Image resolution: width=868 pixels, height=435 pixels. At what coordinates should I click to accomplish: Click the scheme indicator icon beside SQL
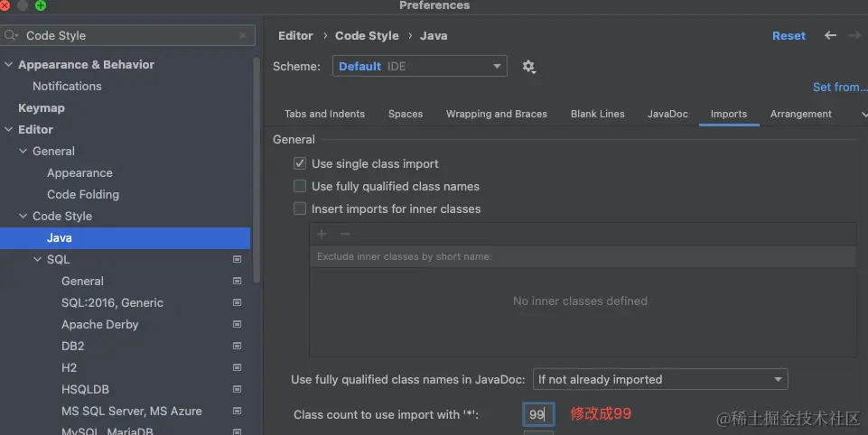tap(237, 259)
